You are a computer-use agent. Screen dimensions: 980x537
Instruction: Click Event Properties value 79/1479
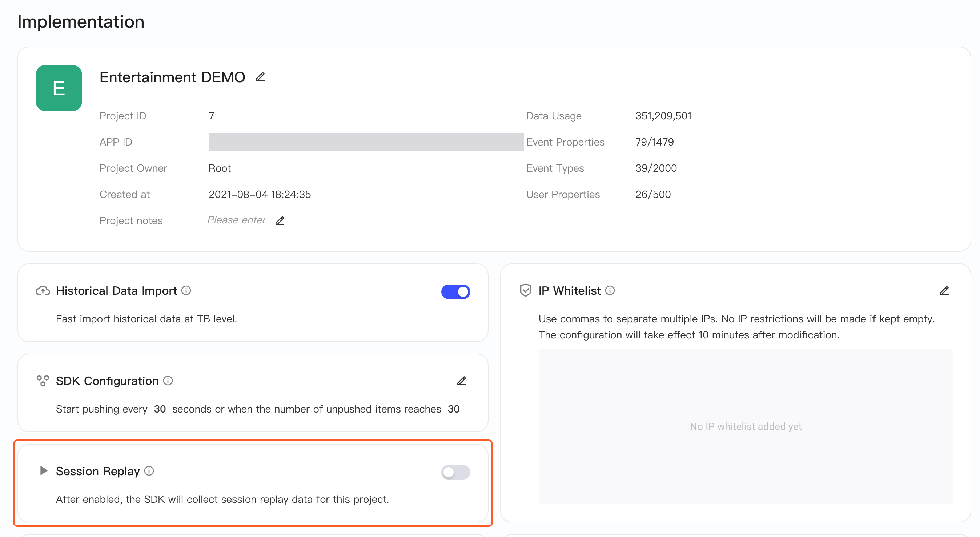pos(654,142)
